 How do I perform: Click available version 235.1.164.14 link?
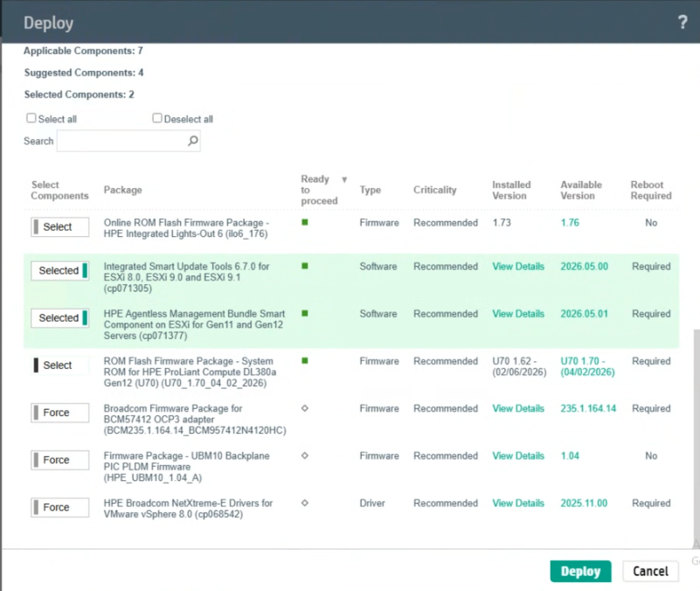pyautogui.click(x=588, y=408)
